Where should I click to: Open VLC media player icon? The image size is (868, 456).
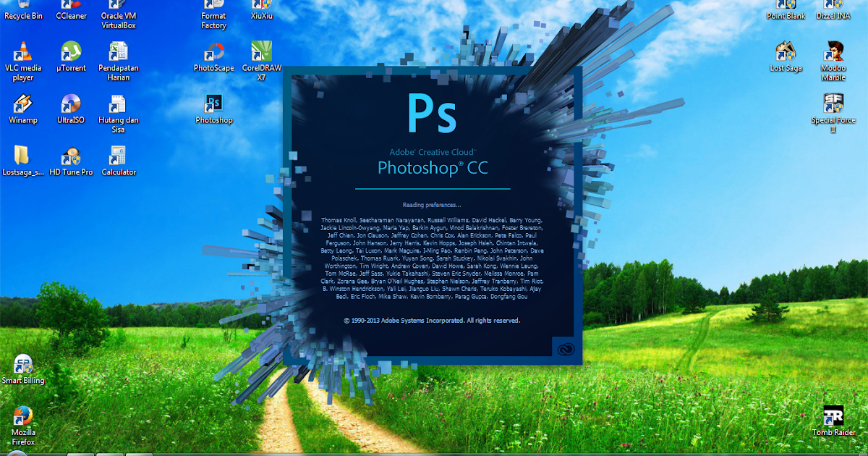(23, 62)
